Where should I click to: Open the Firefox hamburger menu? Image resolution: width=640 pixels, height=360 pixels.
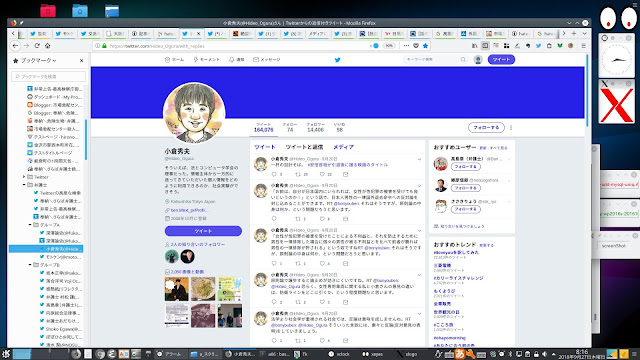tap(584, 46)
